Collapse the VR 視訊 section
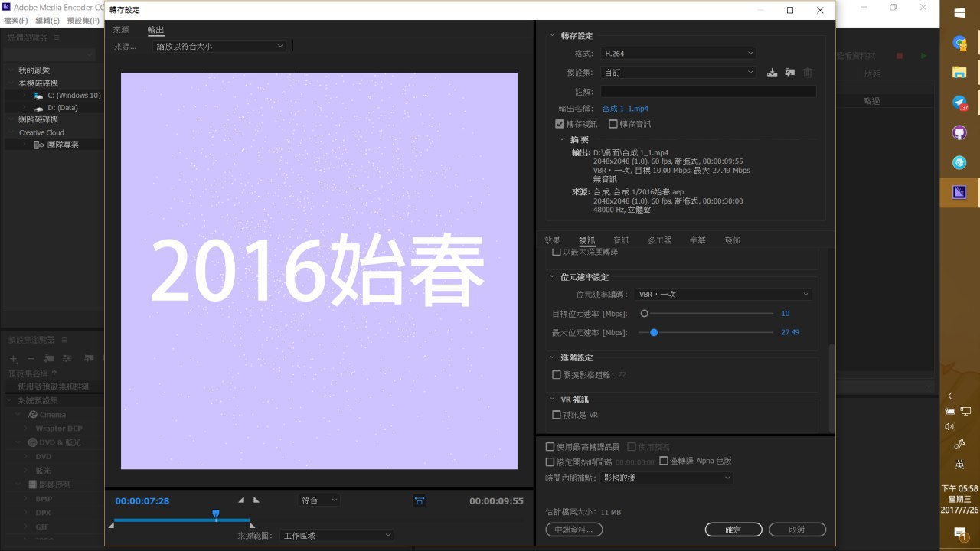Viewport: 980px width, 551px height. coord(552,399)
